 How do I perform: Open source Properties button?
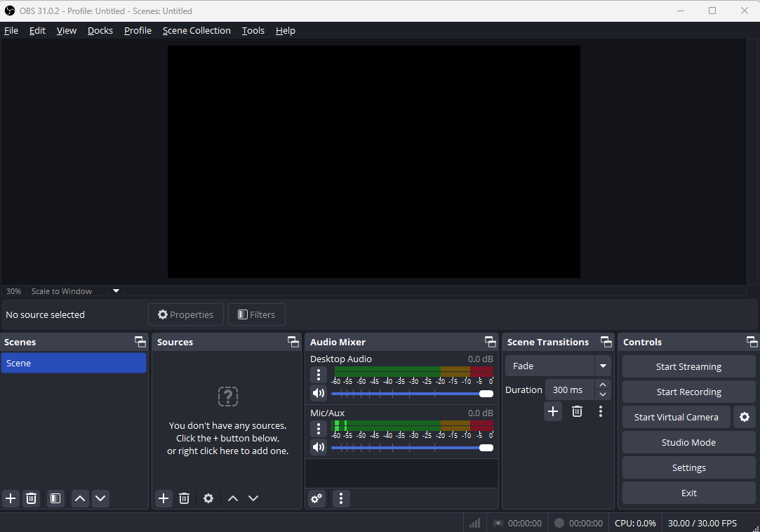coord(185,314)
